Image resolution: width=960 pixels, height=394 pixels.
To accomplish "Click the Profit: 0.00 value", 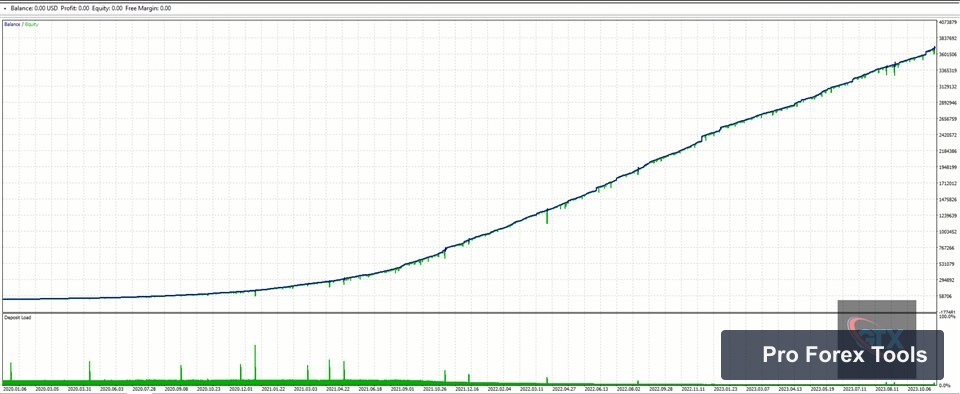I will [75, 9].
